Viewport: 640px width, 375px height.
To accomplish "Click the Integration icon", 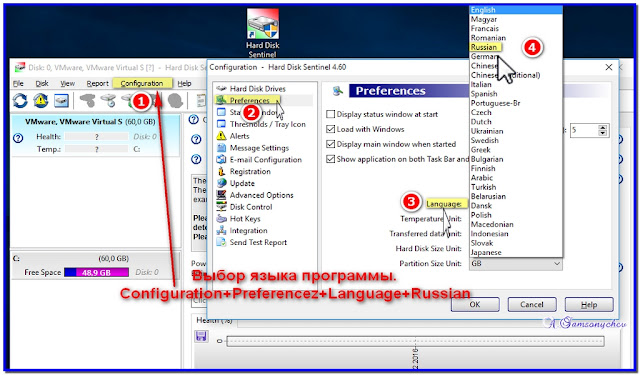I will (x=221, y=231).
